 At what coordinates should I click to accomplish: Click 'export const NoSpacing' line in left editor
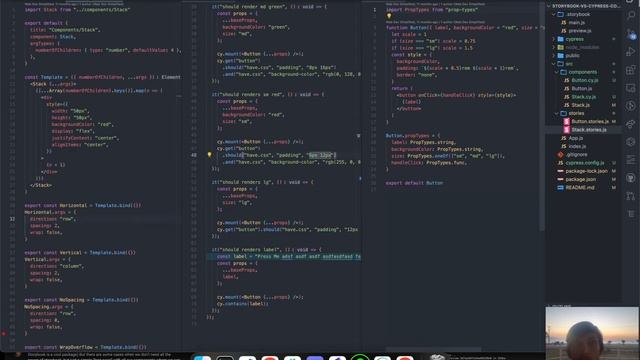[x=81, y=300]
